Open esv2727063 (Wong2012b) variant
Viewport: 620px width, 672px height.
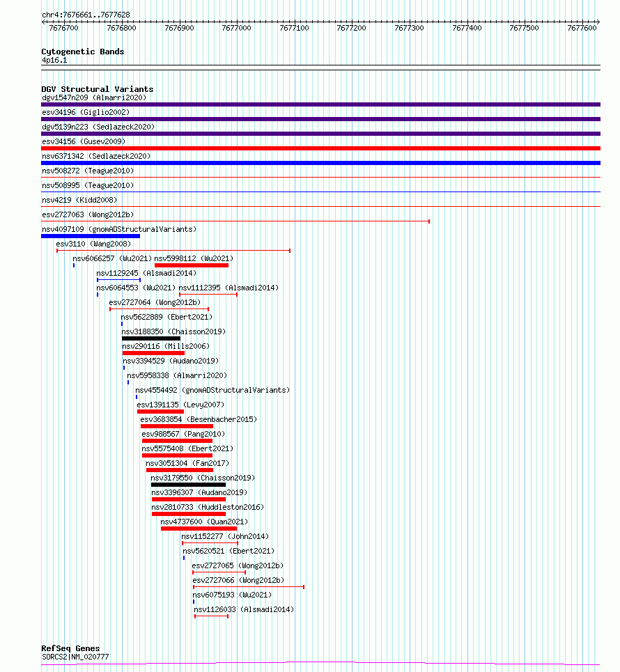pyautogui.click(x=88, y=214)
